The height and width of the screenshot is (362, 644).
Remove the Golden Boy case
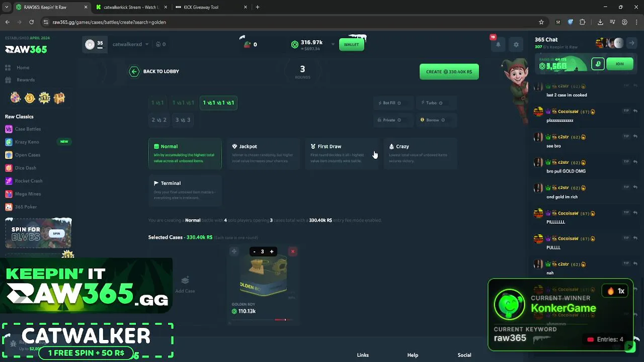[293, 251]
